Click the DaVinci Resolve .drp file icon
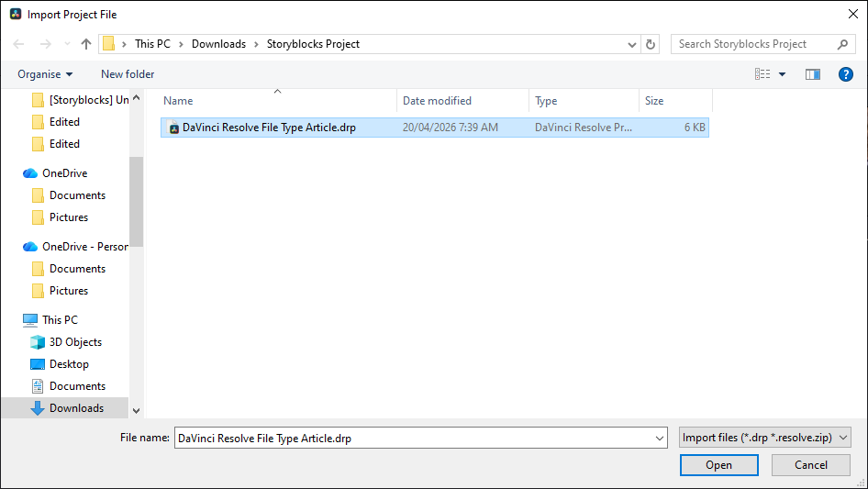The height and width of the screenshot is (489, 868). [173, 128]
